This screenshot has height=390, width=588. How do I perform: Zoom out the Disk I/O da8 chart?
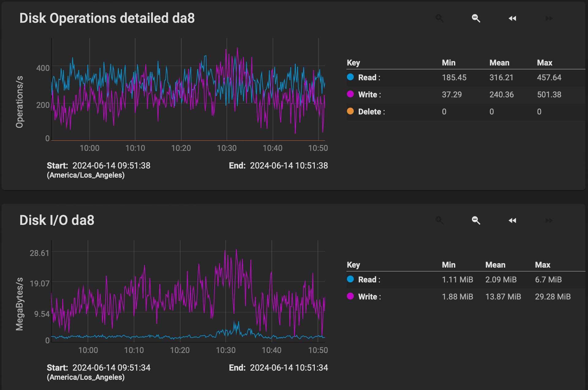(476, 220)
